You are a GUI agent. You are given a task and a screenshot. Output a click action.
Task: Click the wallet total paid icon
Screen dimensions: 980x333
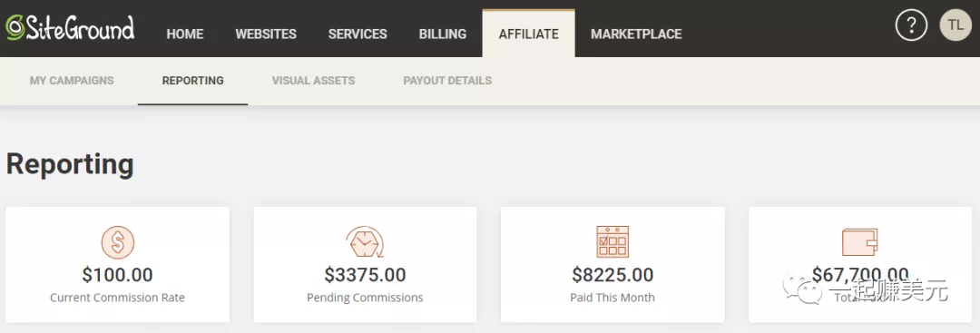(x=860, y=241)
